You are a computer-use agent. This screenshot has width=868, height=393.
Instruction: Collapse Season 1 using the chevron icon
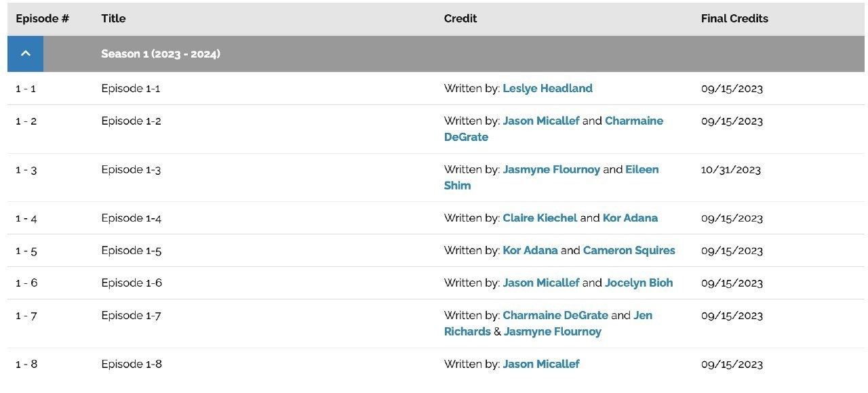pyautogui.click(x=25, y=54)
